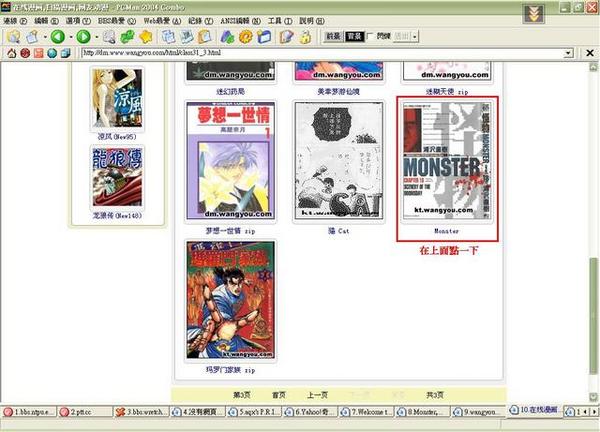Screen dimensions: 600x432
Task: Click the 夢想一世情 manga cover thumbnail
Action: click(230, 161)
